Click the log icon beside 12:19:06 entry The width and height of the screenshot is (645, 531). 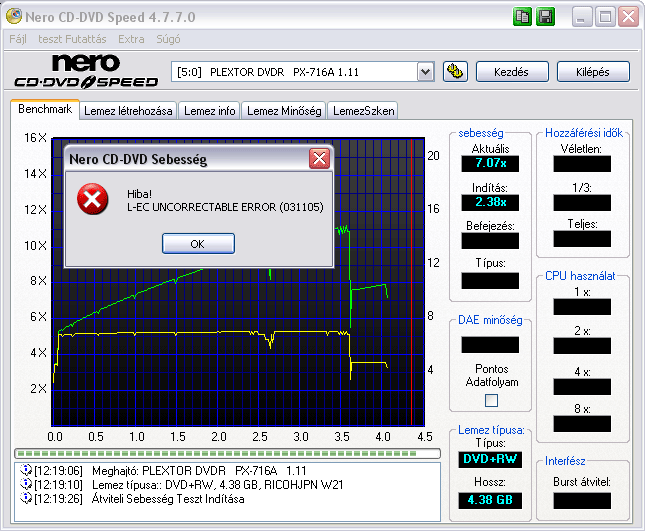click(26, 470)
